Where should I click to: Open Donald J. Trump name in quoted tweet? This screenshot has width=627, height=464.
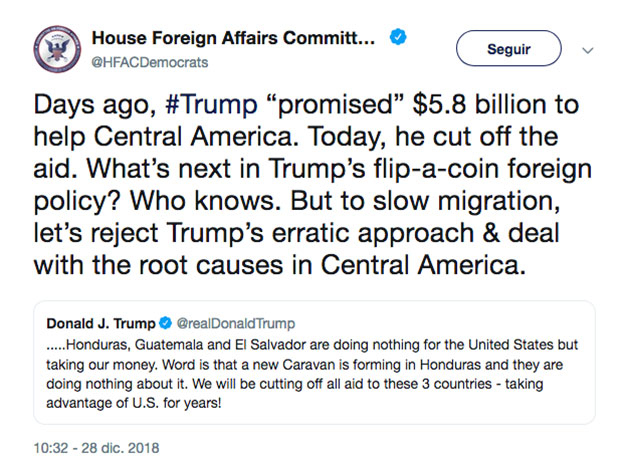click(x=101, y=323)
